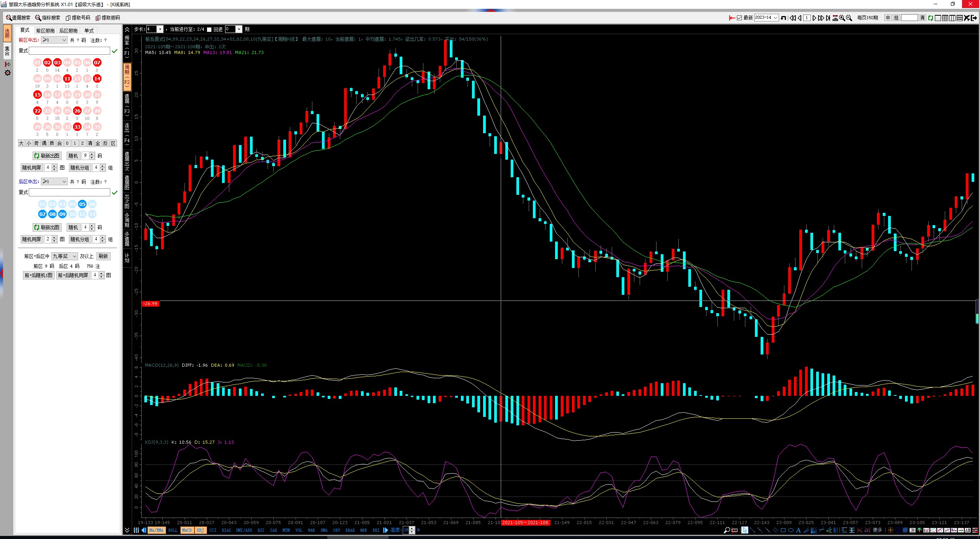Screen dimensions: 980x539
Task: Click the right edge vertical scrollbar thumb
Action: click(977, 311)
